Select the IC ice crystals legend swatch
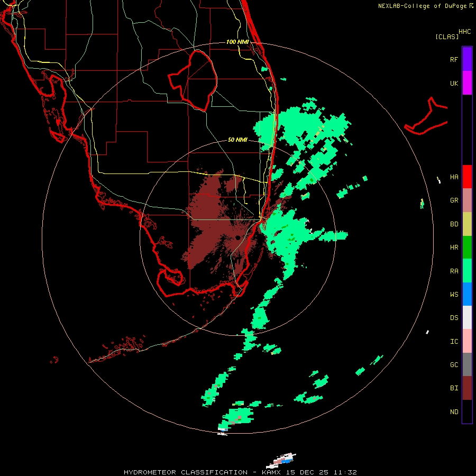This screenshot has width=476, height=476. [467, 341]
